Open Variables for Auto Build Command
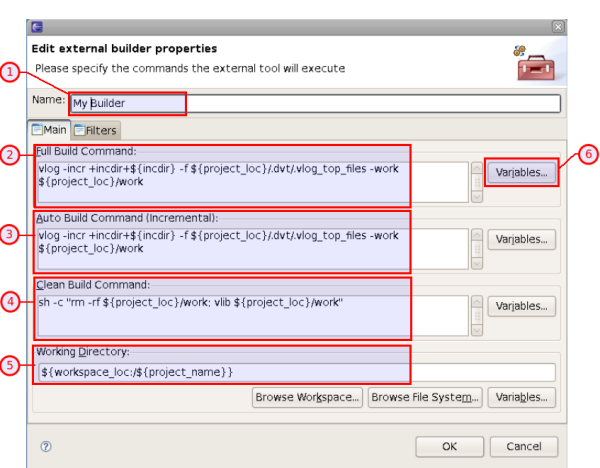The width and height of the screenshot is (600, 468). (x=521, y=240)
